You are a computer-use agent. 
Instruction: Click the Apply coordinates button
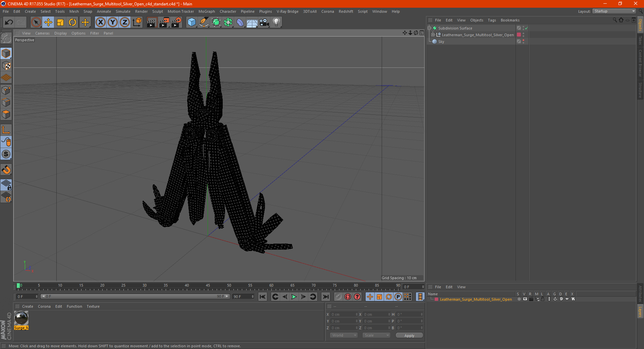click(409, 336)
